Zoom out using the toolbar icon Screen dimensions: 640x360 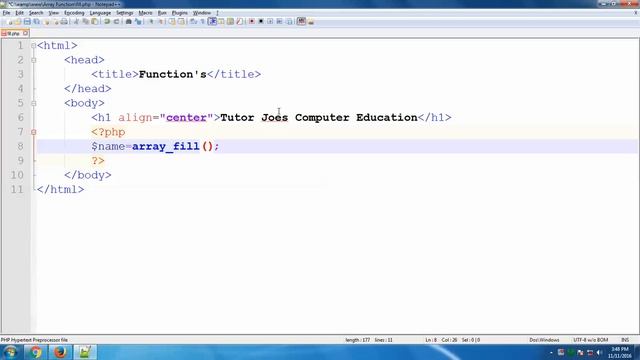[160, 21]
